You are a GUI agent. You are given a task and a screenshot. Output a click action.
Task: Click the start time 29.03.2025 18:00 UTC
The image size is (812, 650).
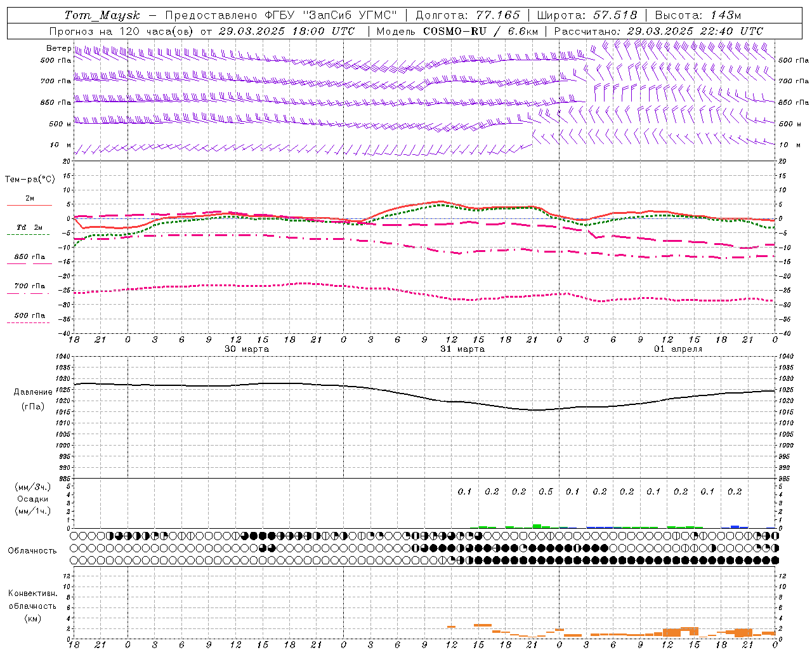click(x=287, y=31)
